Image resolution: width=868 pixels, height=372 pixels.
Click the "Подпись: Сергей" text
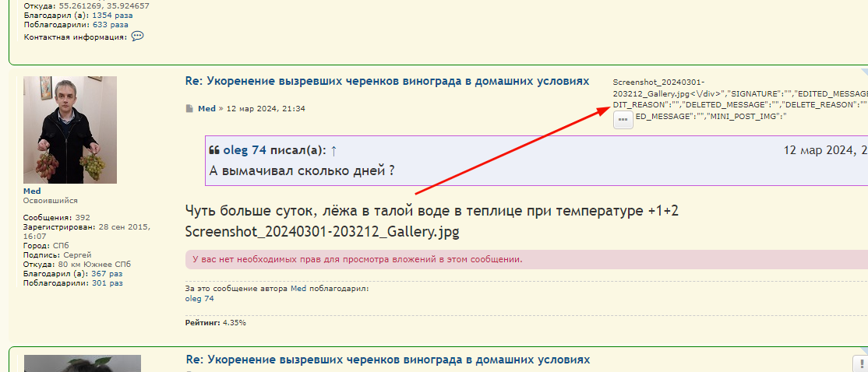pyautogui.click(x=58, y=254)
